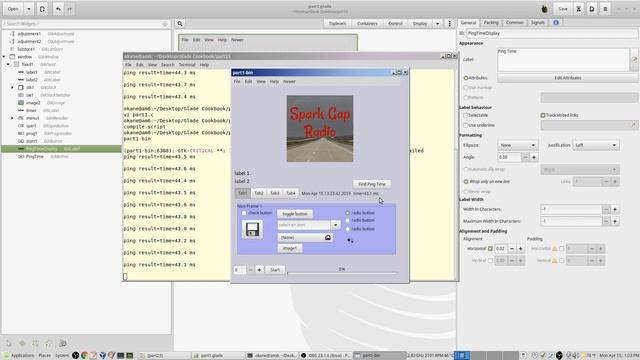640x360 pixels.
Task: Select the first radio button in part1-bin
Action: [348, 213]
